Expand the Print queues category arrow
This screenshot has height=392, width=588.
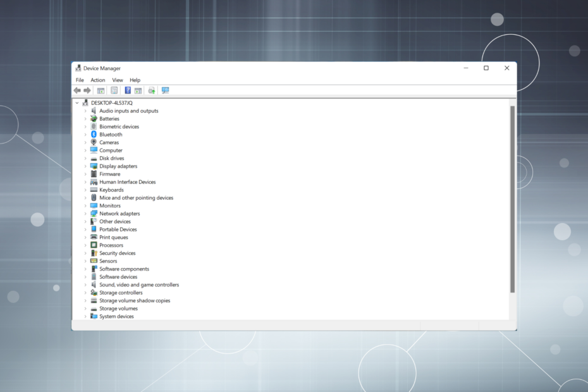coord(85,237)
